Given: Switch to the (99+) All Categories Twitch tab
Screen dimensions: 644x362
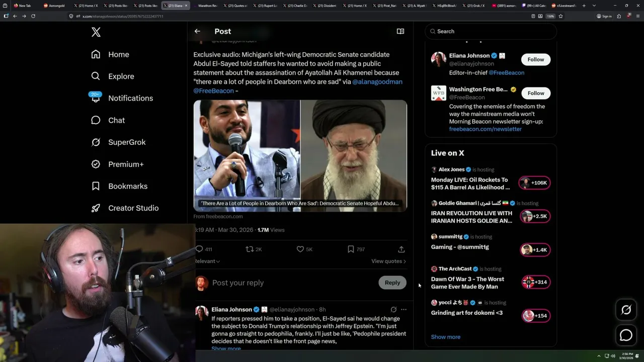Looking at the screenshot, I should click(534, 6).
